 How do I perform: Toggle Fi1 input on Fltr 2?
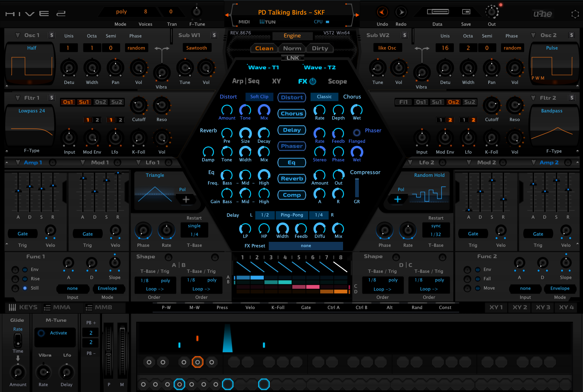click(403, 102)
